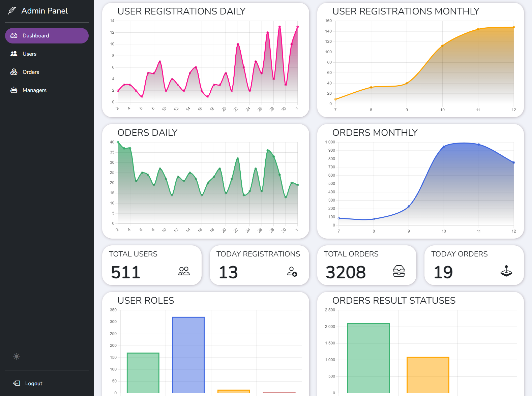Click the orange bar in Orders Result Statuses
Screen dimensions: 532x396
tap(428, 375)
